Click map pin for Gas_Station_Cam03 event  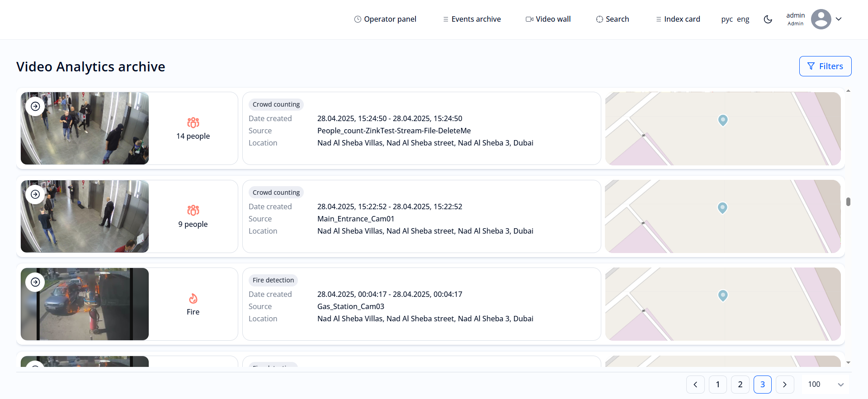point(723,296)
